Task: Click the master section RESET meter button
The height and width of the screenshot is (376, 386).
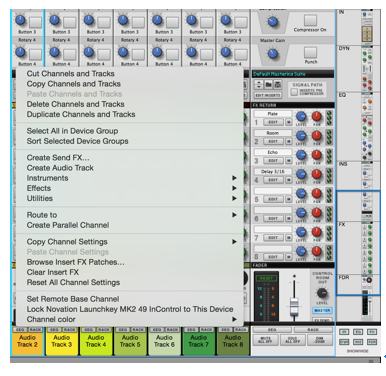Action: (x=266, y=278)
